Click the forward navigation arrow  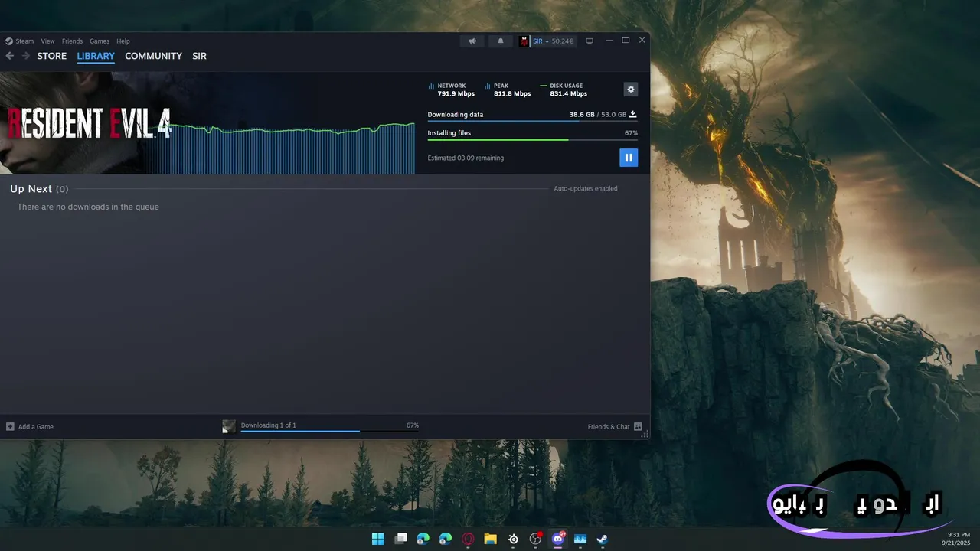[26, 56]
